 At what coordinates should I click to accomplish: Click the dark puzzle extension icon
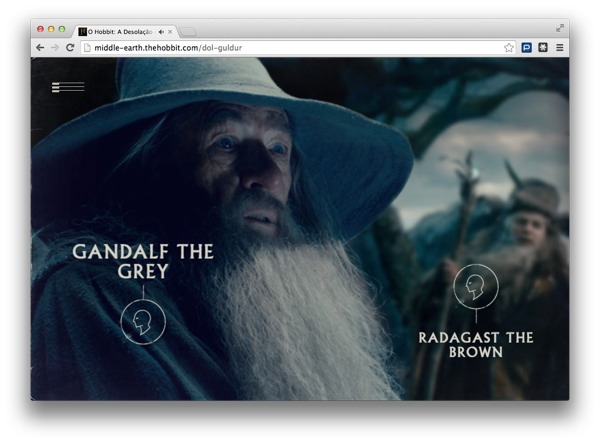[x=543, y=47]
